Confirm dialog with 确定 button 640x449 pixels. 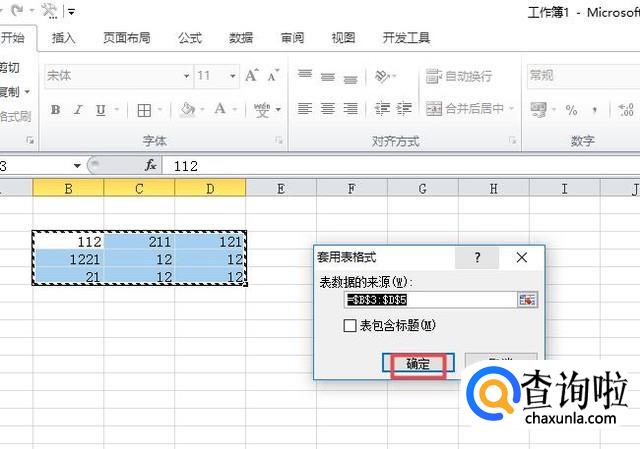tap(418, 363)
